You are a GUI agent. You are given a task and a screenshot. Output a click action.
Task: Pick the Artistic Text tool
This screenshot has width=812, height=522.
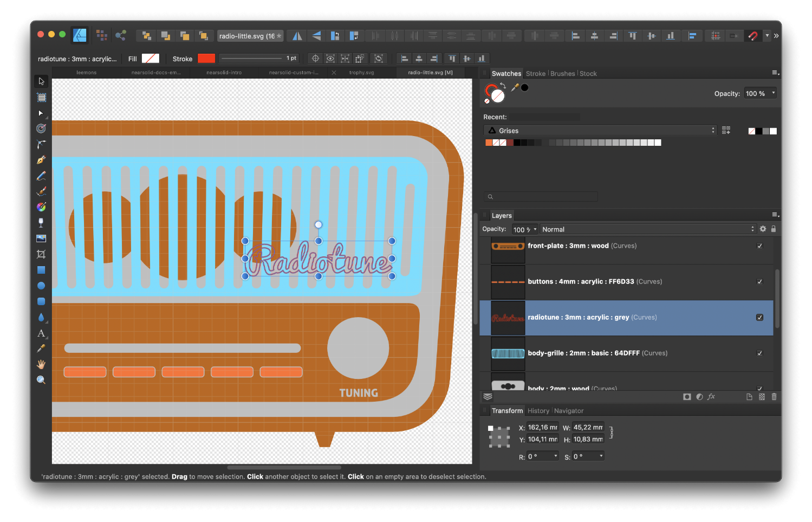pyautogui.click(x=41, y=333)
